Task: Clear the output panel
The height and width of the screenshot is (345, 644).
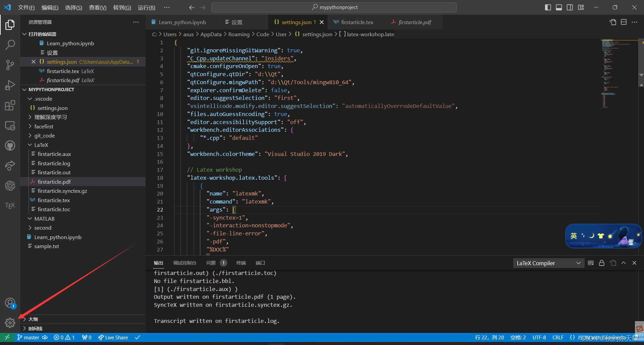Action: (x=591, y=263)
